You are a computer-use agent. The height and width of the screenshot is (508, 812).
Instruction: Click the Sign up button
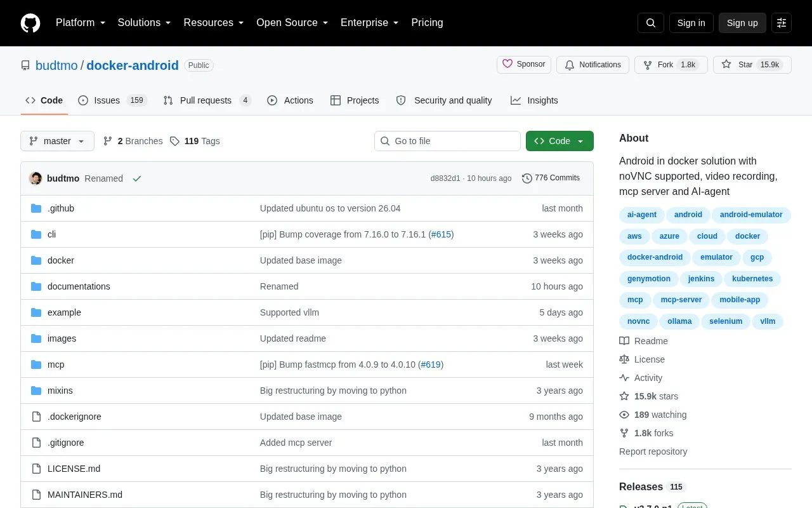click(742, 23)
